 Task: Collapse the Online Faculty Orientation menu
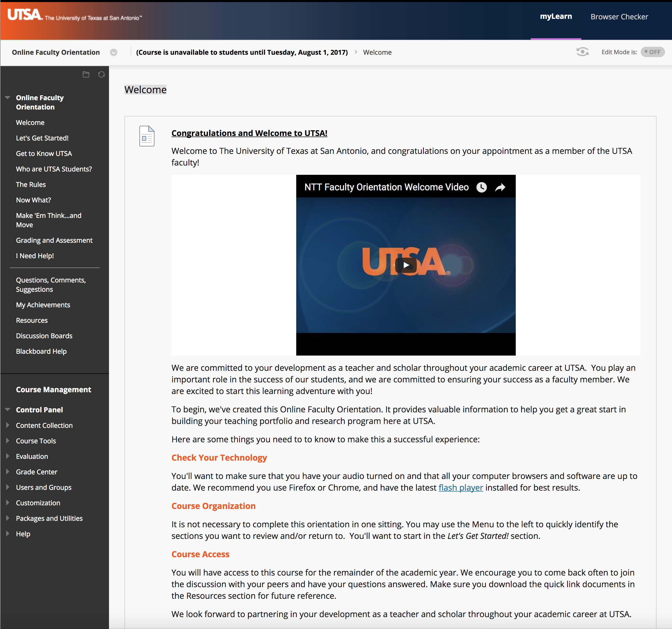pyautogui.click(x=7, y=98)
